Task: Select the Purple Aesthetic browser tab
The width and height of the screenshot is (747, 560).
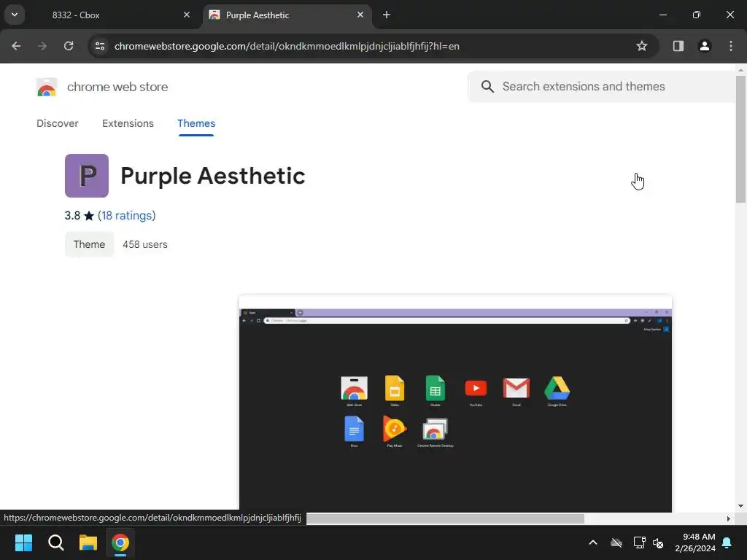Action: [x=287, y=15]
